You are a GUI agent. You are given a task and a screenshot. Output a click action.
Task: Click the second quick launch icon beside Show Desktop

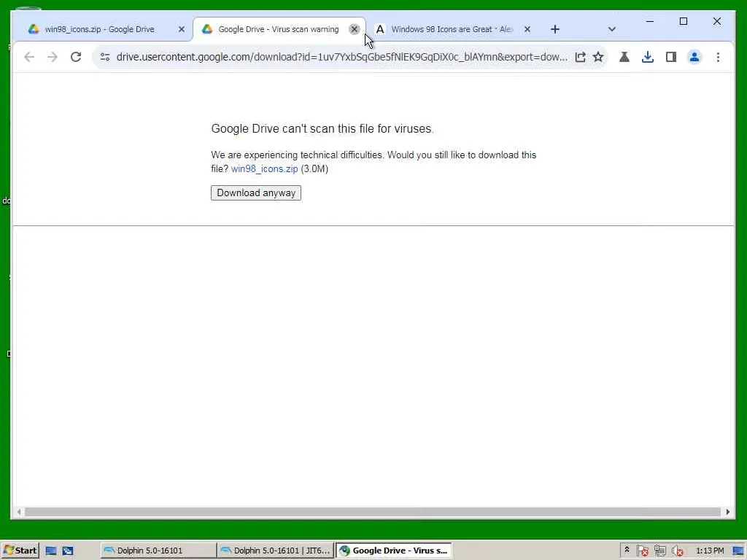[68, 551]
